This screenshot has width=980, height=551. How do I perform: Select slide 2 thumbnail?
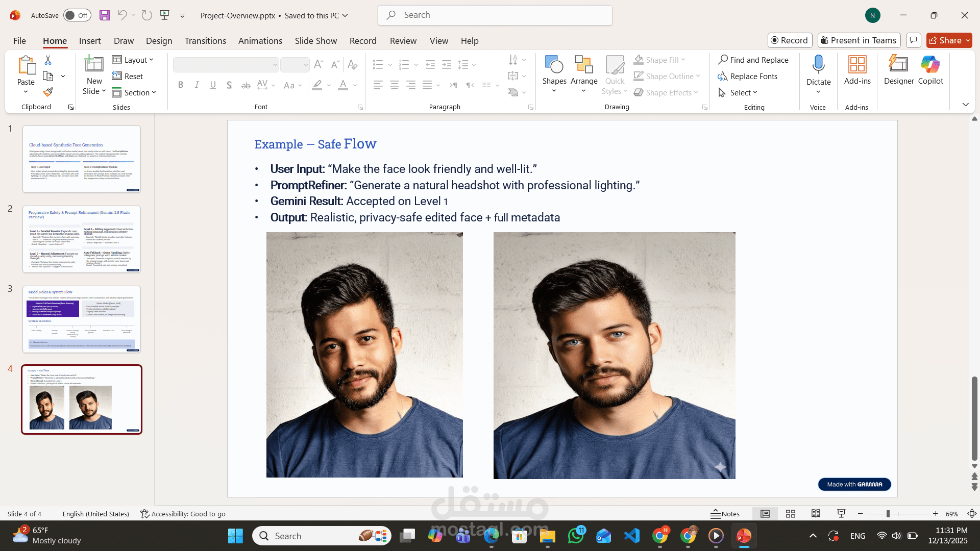point(82,239)
